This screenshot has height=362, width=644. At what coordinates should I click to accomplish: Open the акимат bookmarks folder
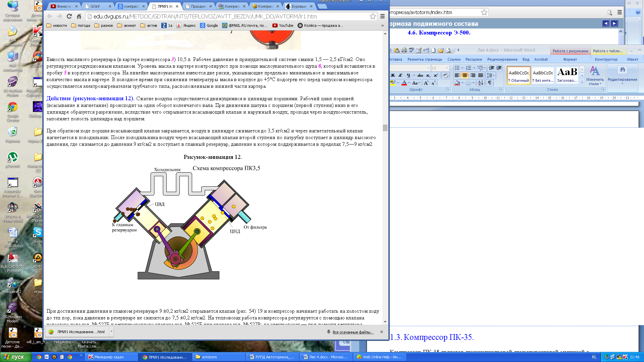point(126,25)
